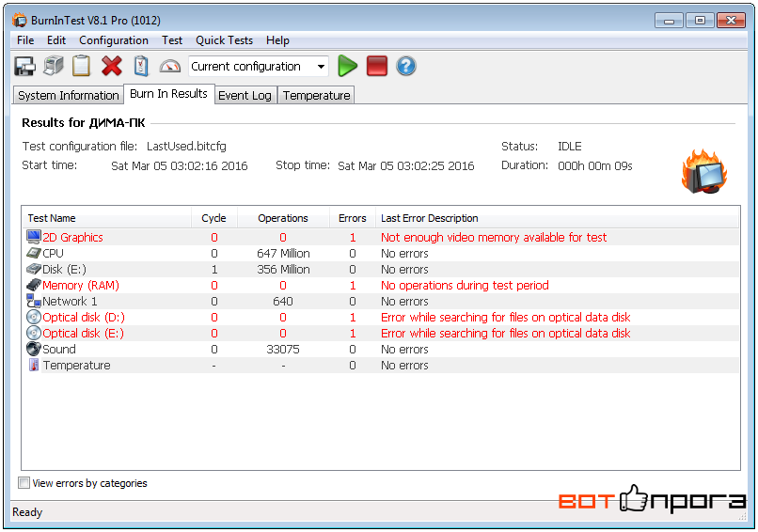This screenshot has width=758, height=532.
Task: Maximize the BurnInTest window
Action: coord(700,21)
